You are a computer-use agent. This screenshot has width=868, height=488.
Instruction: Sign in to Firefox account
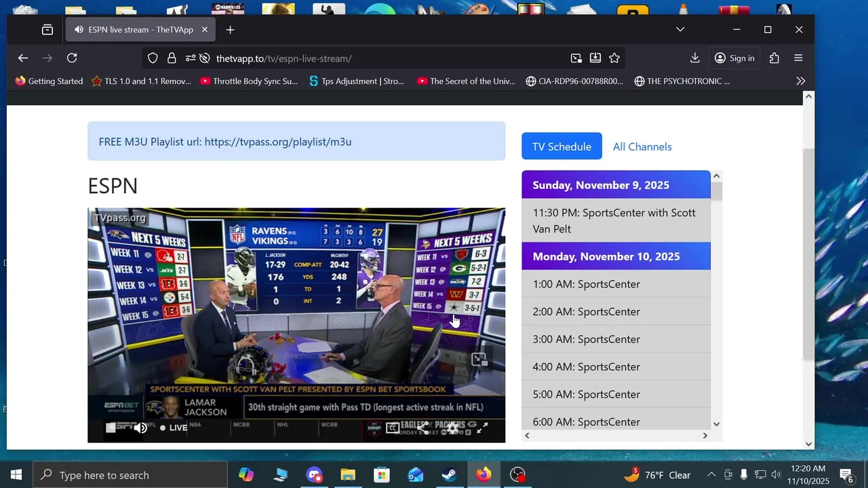pos(734,58)
